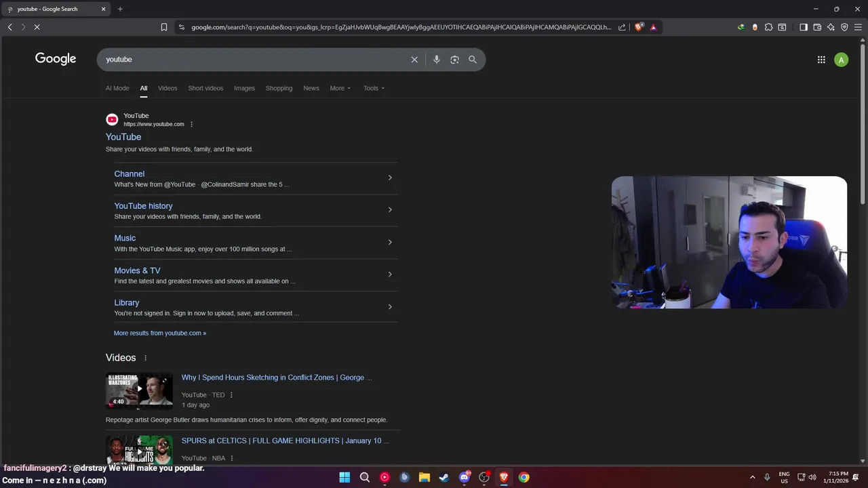Open the Windows Start menu
Viewport: 868px width, 488px height.
click(344, 477)
